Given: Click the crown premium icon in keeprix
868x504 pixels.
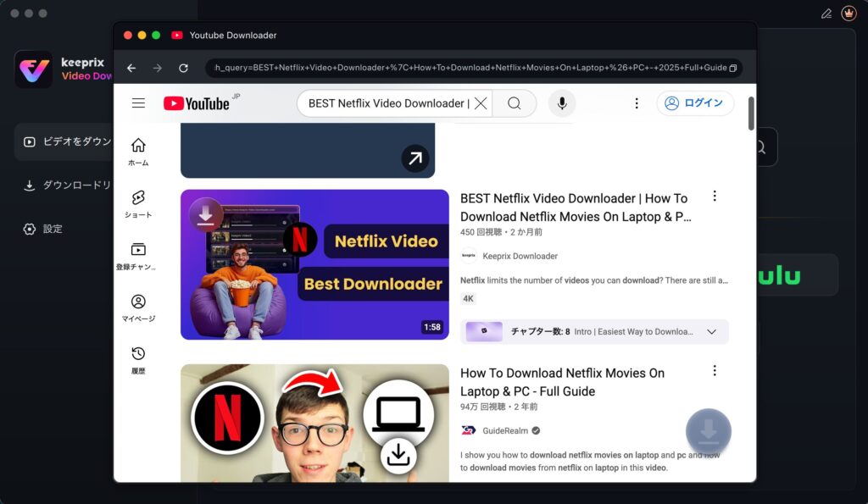Looking at the screenshot, I should [849, 13].
